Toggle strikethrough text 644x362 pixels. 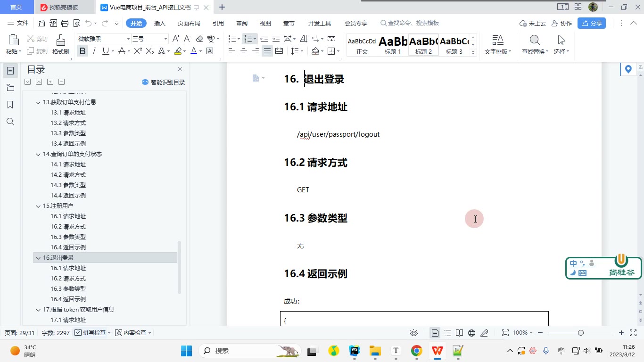coord(122,51)
